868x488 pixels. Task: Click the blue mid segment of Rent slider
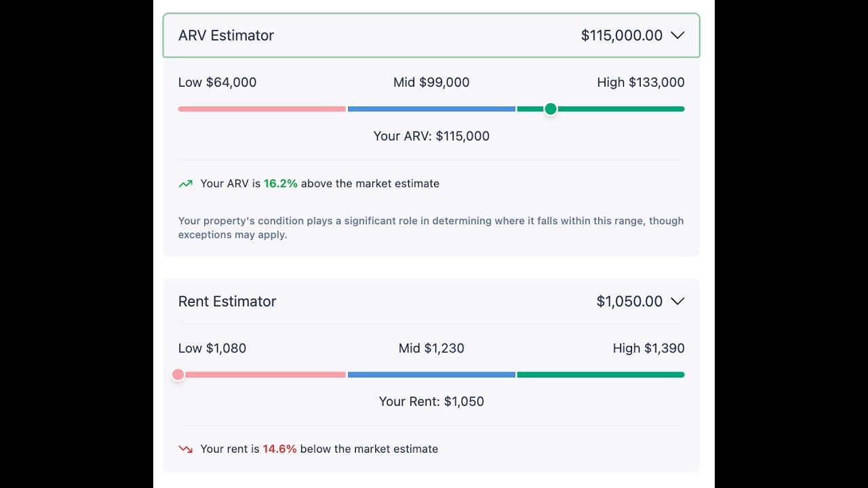(431, 374)
